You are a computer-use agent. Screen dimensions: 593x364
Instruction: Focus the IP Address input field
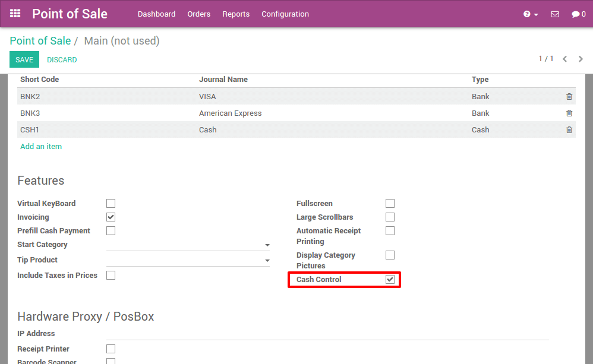[327, 334]
